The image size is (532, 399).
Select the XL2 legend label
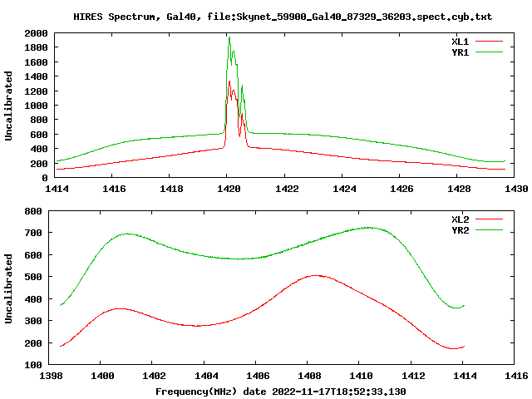point(460,219)
